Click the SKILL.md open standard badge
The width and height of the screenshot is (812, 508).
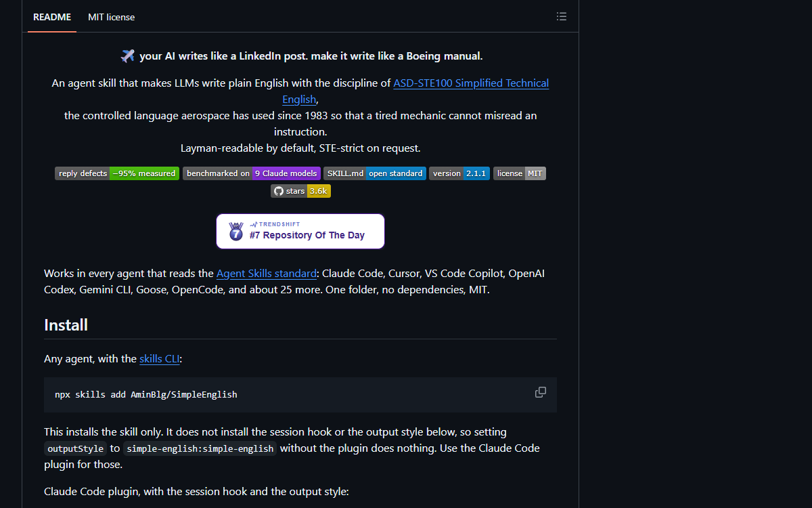(375, 173)
